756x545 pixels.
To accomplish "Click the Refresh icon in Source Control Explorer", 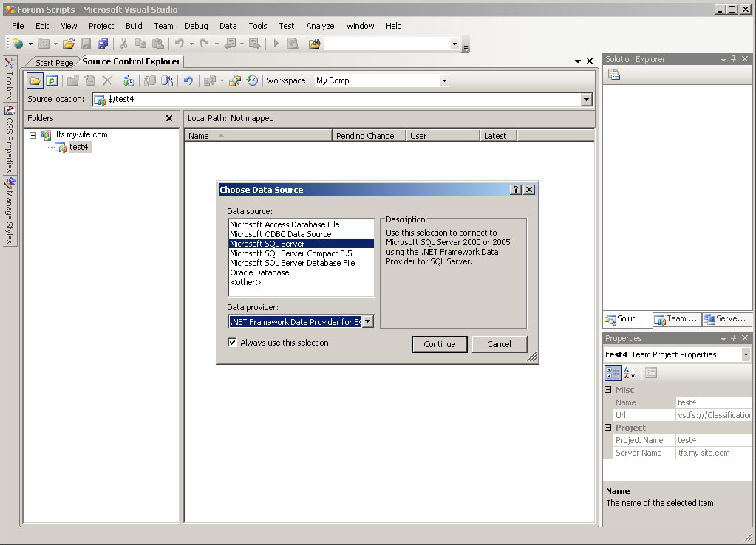I will point(51,80).
